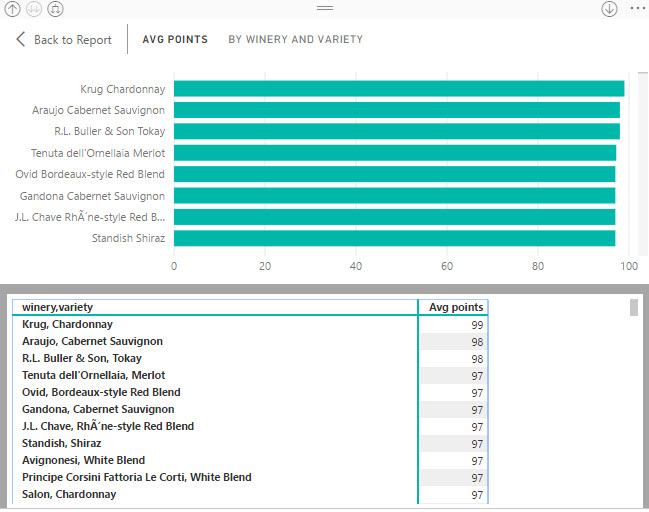The width and height of the screenshot is (649, 512).
Task: Click the chart's vertical scrollbar thumb
Action: click(x=643, y=75)
